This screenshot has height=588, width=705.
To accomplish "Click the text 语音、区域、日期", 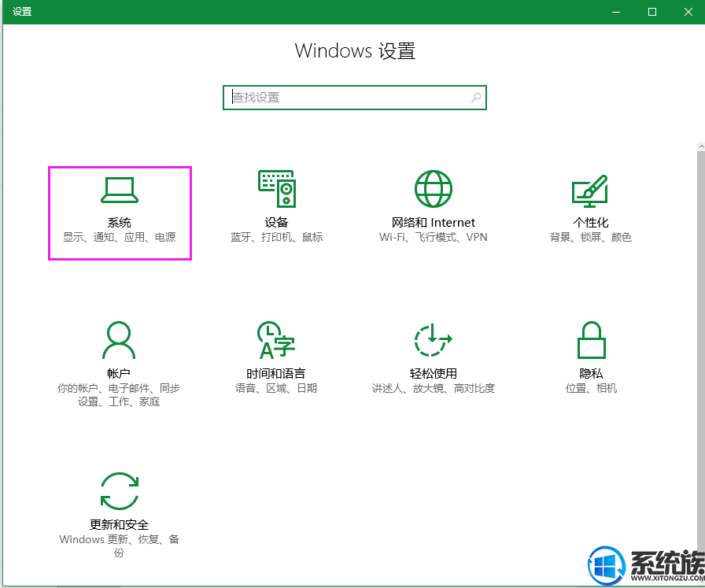I will [276, 388].
